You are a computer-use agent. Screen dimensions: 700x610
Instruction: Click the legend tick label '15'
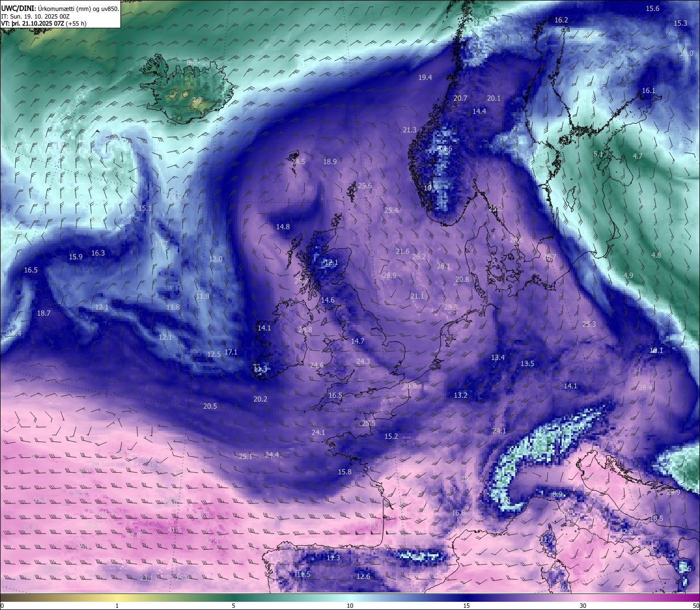[x=466, y=606]
